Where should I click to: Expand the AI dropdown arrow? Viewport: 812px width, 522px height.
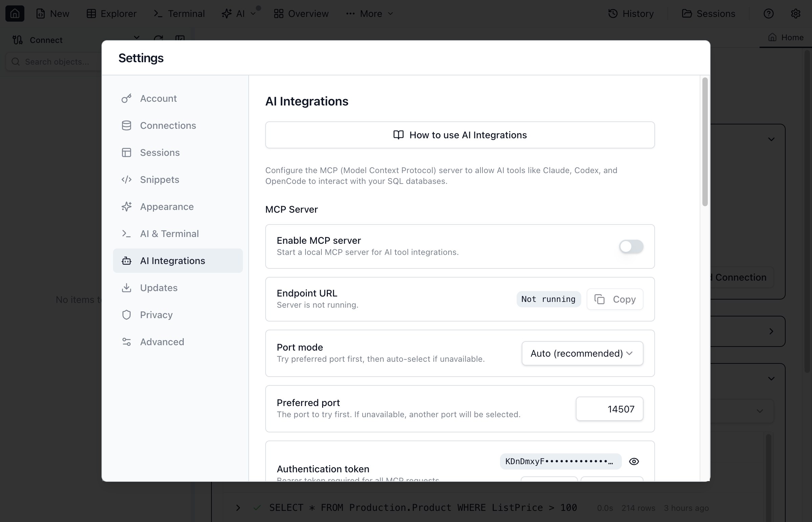253,14
